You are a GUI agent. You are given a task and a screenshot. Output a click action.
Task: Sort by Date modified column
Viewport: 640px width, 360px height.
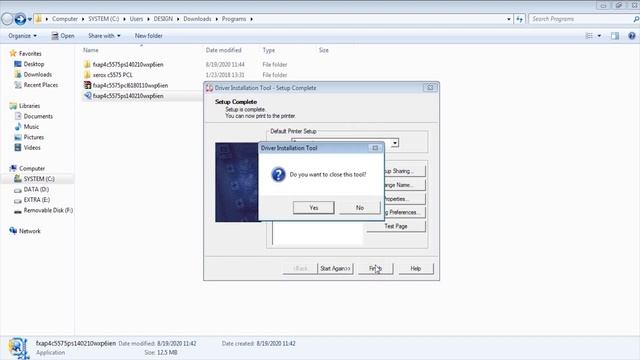pyautogui.click(x=224, y=50)
